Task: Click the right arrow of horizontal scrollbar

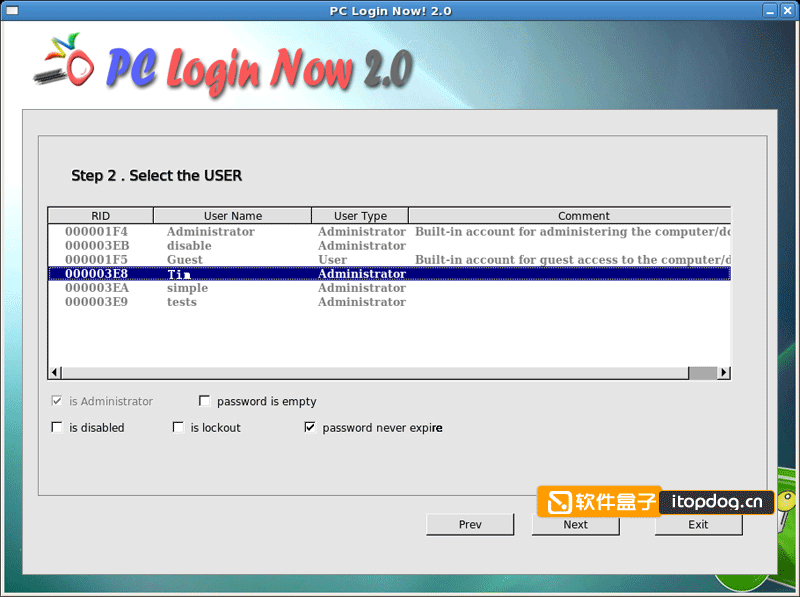Action: 723,372
